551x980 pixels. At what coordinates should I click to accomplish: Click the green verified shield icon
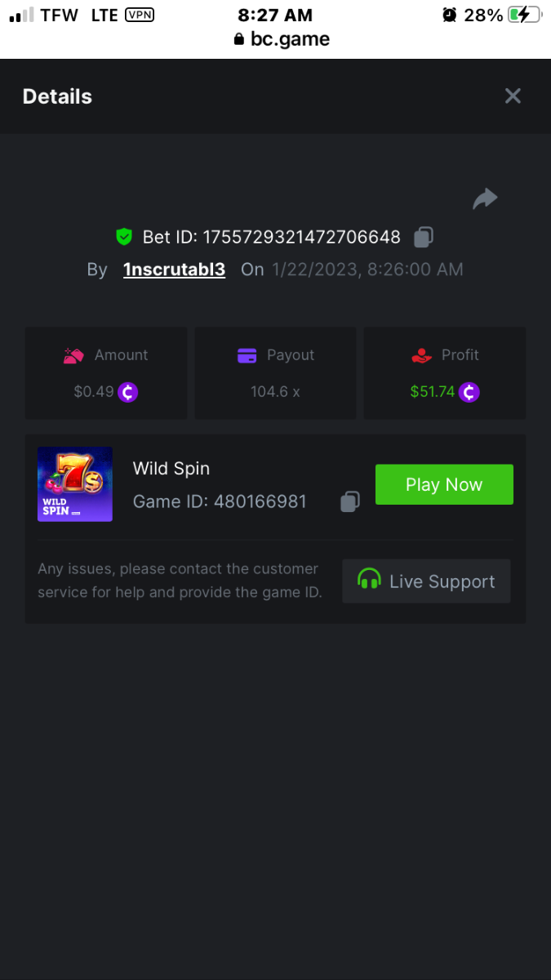(x=124, y=238)
